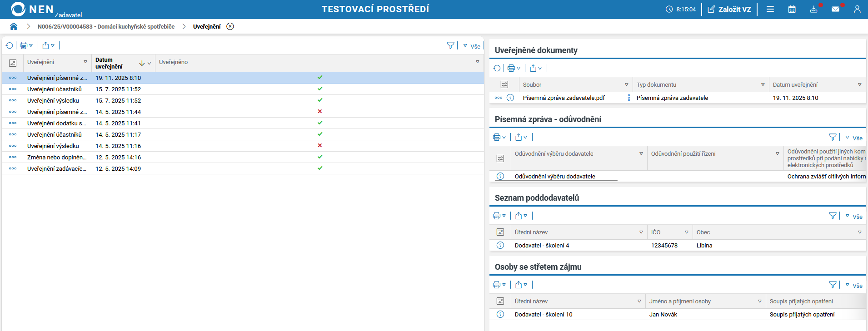Select Uveřejnění výsledku 15. 7. 2025 11:52 row

point(243,100)
